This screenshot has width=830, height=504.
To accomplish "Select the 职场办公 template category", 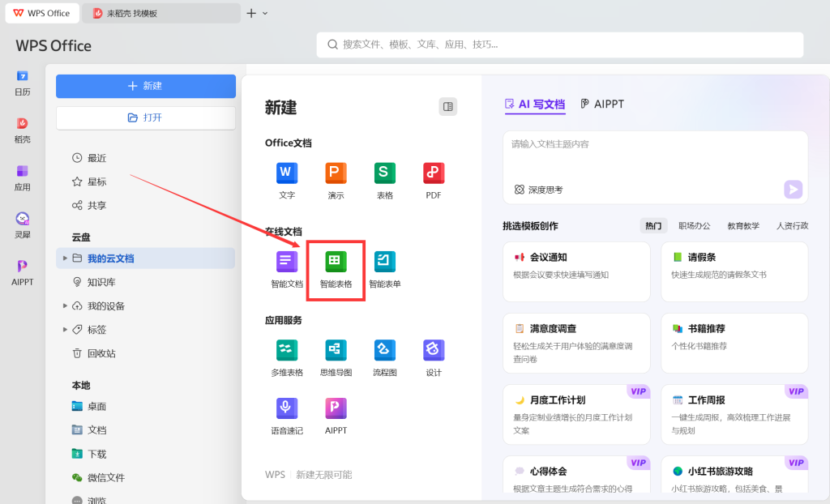I will tap(694, 226).
